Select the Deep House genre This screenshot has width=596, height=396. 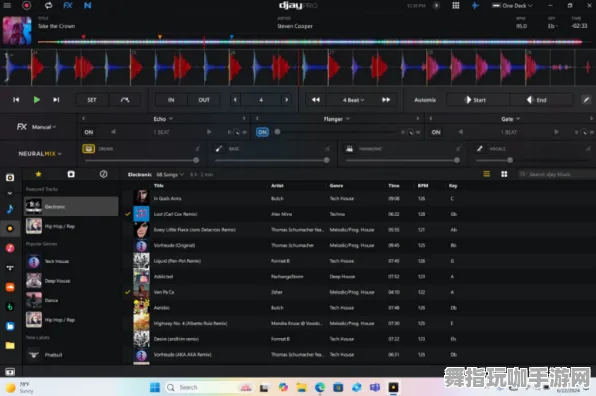(x=71, y=281)
